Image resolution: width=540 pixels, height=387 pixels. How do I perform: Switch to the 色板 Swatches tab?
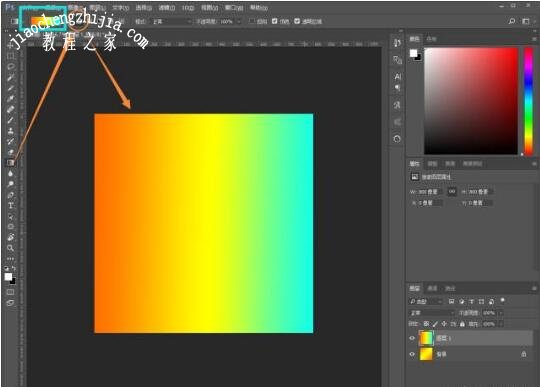432,39
